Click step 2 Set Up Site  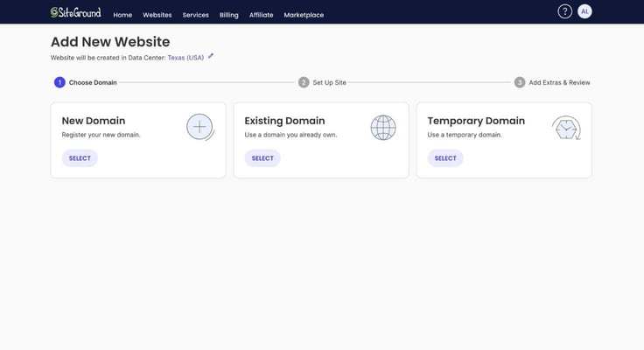coord(322,82)
